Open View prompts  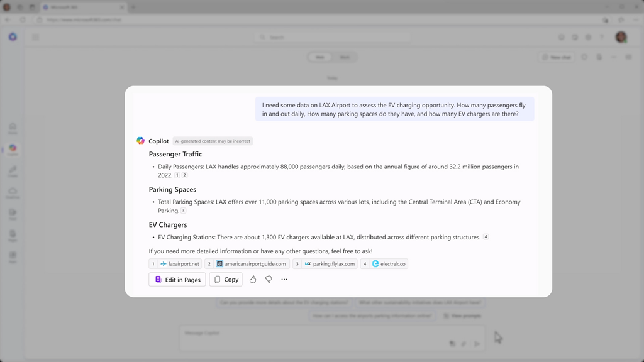coord(462,315)
